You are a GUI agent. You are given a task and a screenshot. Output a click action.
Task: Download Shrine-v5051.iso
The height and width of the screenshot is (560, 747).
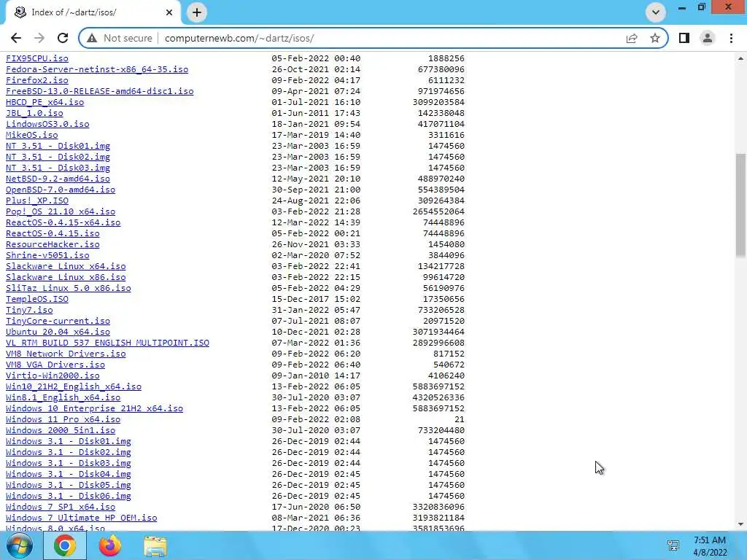click(x=47, y=255)
